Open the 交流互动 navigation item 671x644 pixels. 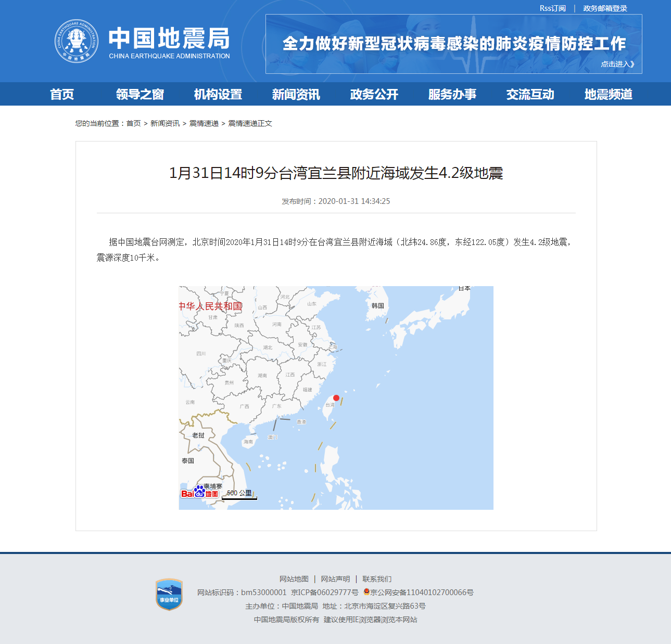530,94
